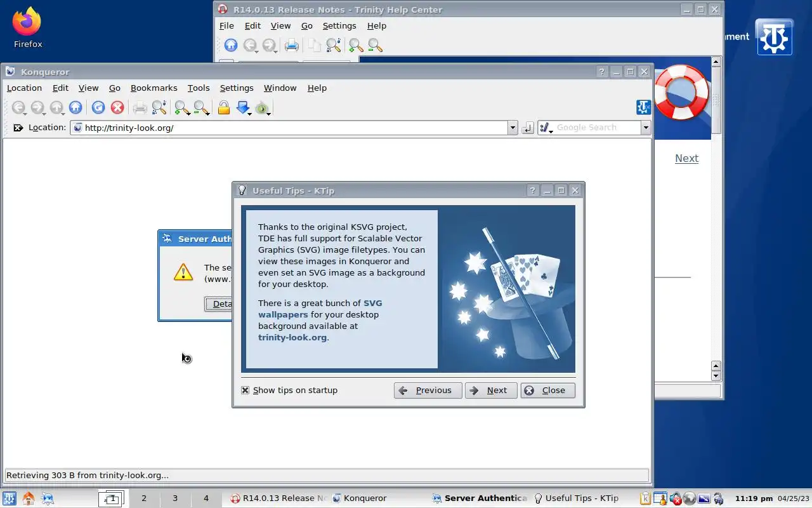This screenshot has height=508, width=812.
Task: Click Help Center's zoom out magnifier
Action: 375,45
